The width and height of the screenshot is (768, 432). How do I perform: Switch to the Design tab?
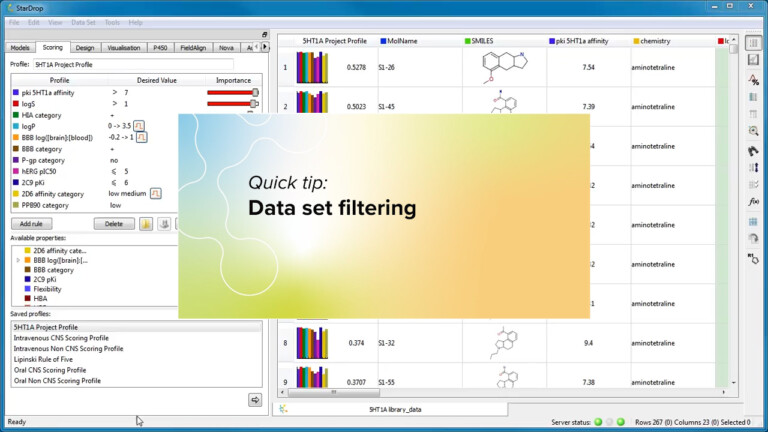[x=85, y=48]
